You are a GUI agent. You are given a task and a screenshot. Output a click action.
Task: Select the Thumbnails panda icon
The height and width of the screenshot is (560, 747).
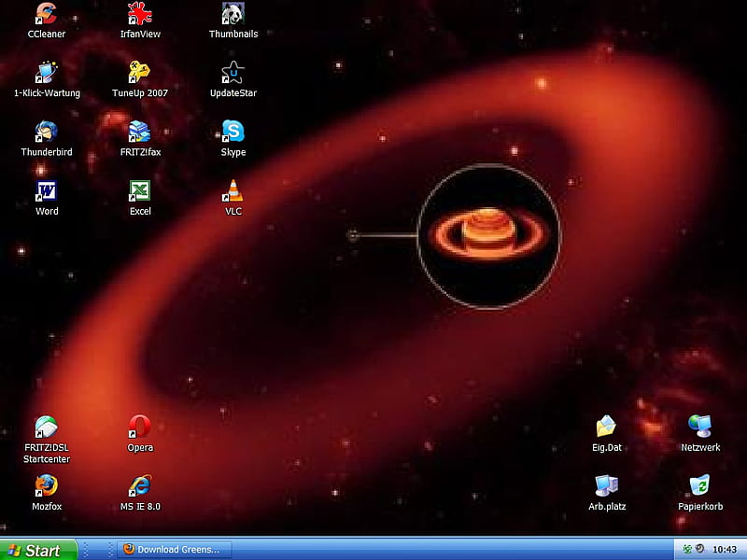(233, 13)
